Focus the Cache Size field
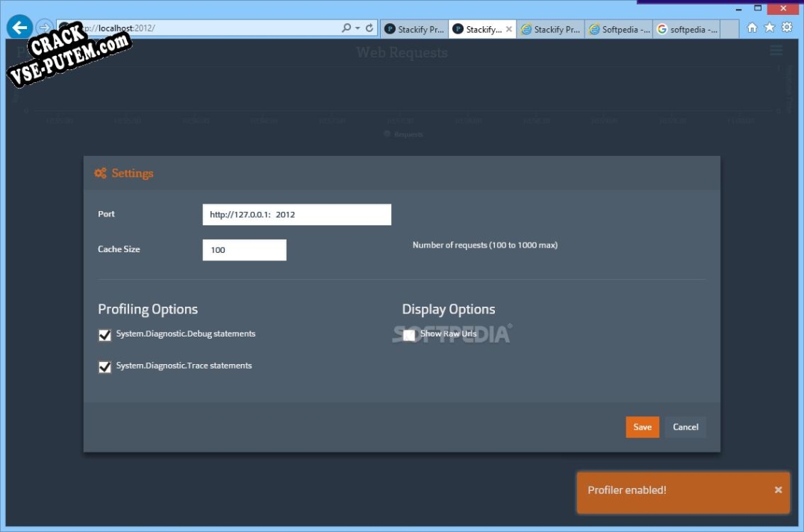The image size is (804, 532). [244, 250]
